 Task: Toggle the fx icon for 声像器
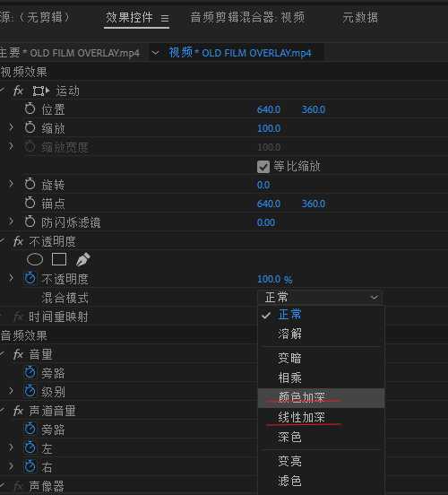point(19,486)
